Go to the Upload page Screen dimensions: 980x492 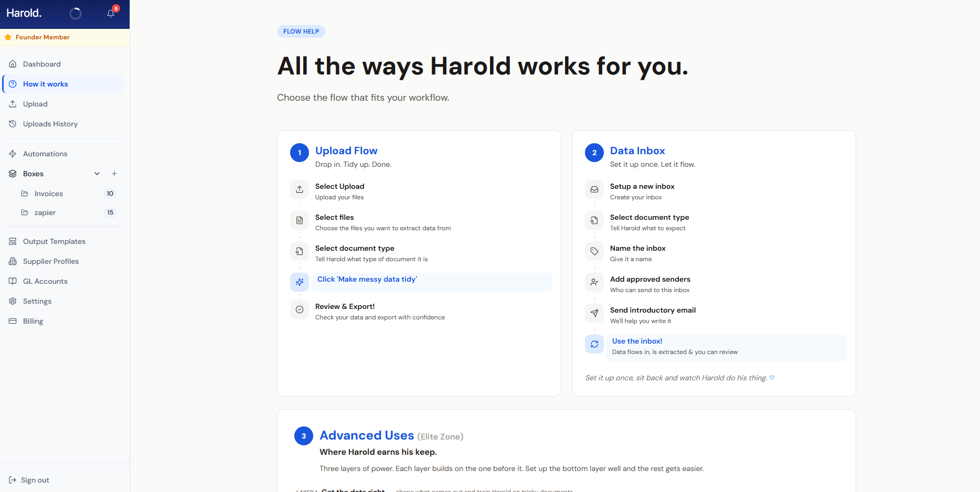point(63,104)
